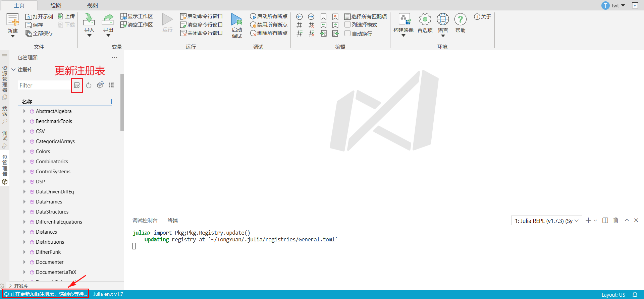Viewport: 644px width, 299px height.
Task: Click the package box icon in registry toolbar
Action: click(x=100, y=85)
